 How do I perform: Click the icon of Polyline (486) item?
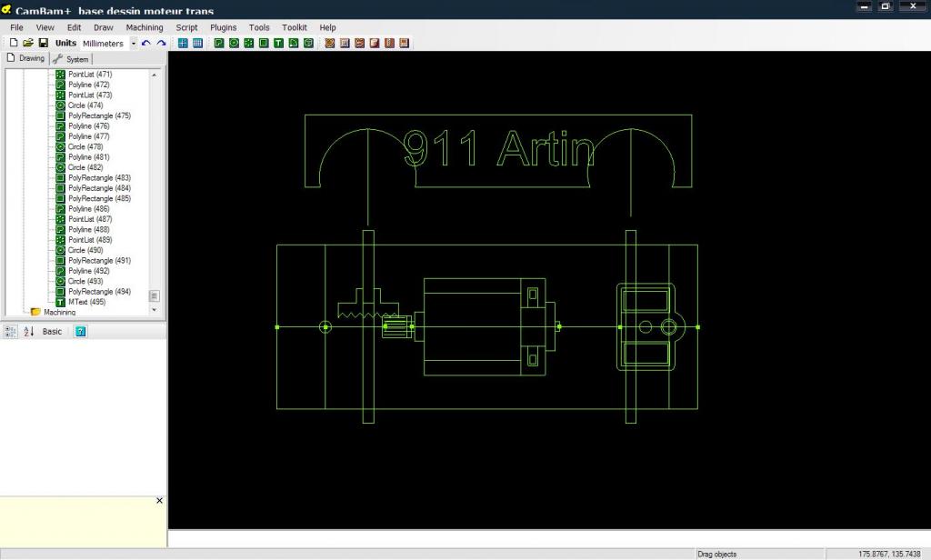60,208
